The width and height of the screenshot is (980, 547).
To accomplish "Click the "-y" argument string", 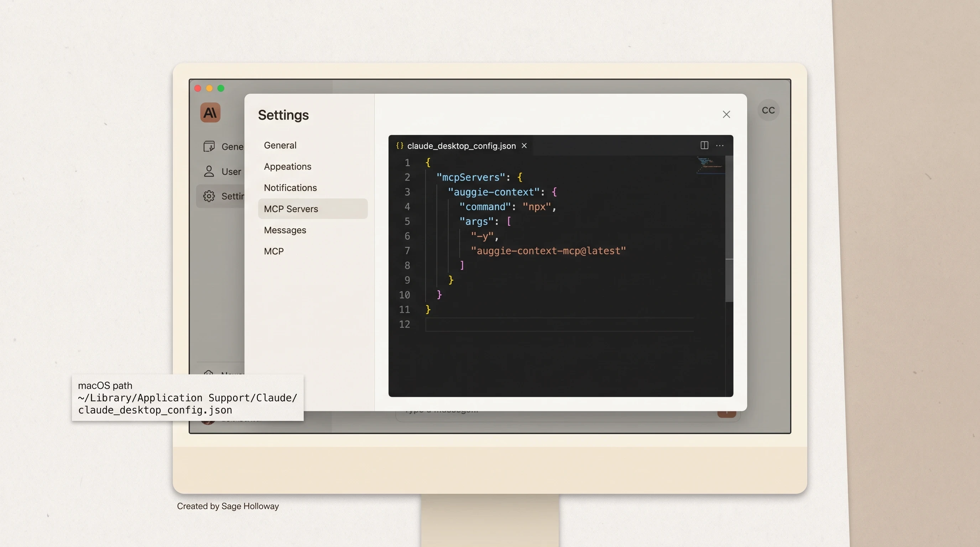I will [482, 236].
